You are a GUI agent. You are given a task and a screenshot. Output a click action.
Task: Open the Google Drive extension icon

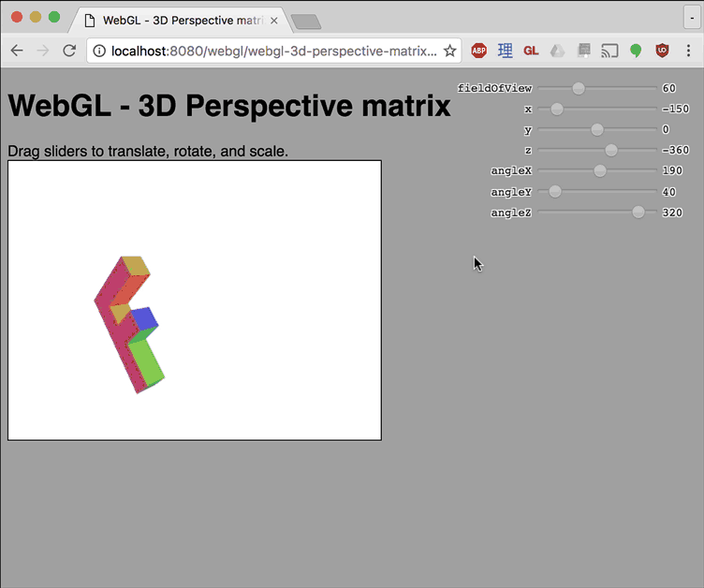[557, 51]
